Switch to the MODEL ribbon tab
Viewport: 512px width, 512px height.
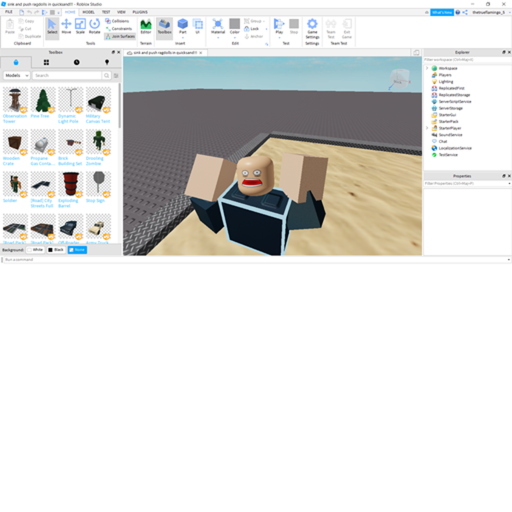88,12
